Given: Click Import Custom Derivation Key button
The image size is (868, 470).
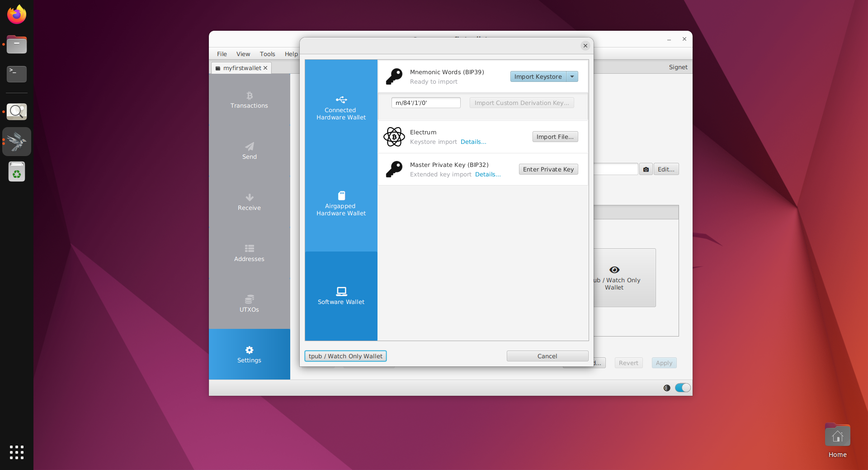Looking at the screenshot, I should pos(522,103).
